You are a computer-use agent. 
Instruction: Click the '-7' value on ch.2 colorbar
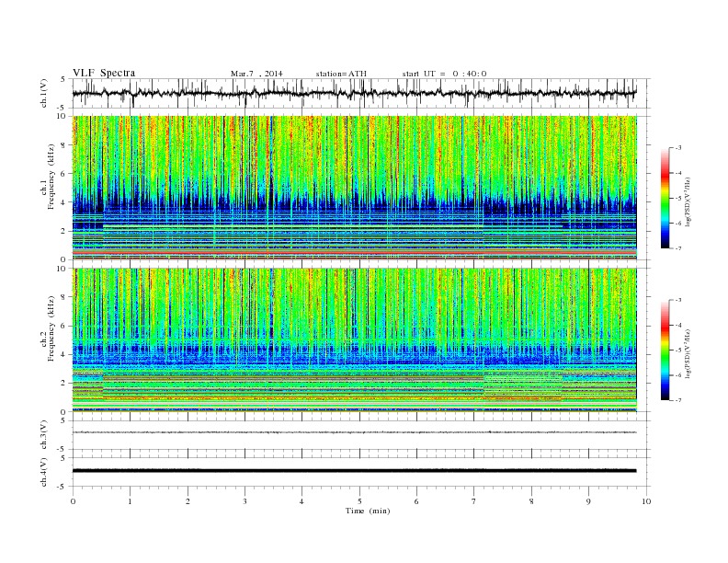coord(677,400)
